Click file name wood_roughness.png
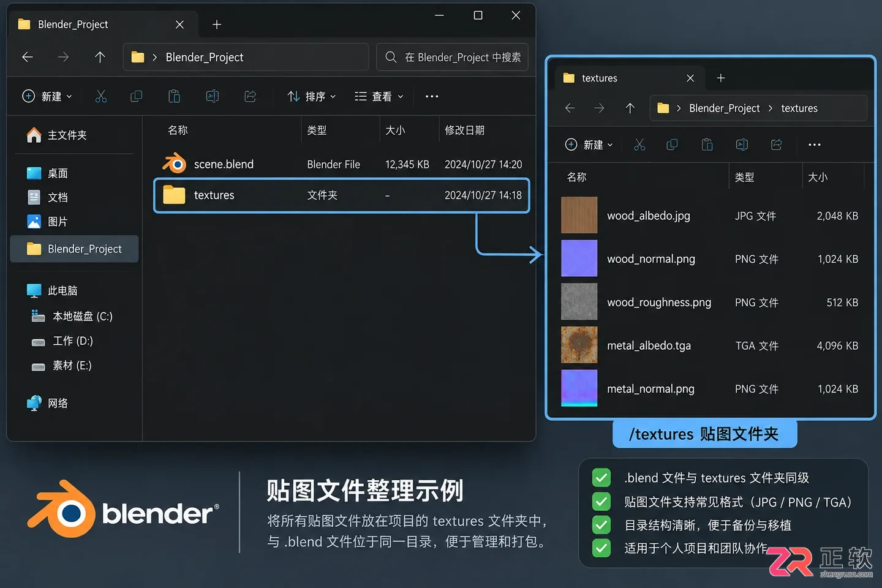Viewport: 882px width, 588px height. click(659, 302)
